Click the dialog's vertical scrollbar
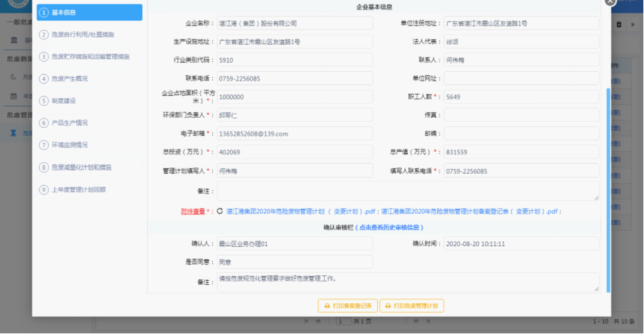644x334 pixels. (608, 190)
